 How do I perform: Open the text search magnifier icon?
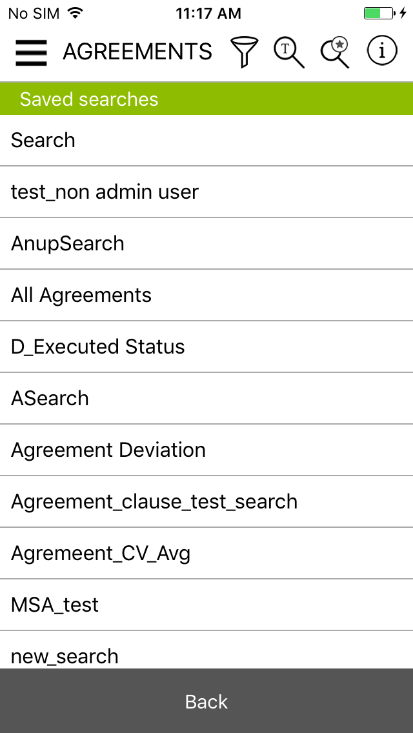coord(289,52)
